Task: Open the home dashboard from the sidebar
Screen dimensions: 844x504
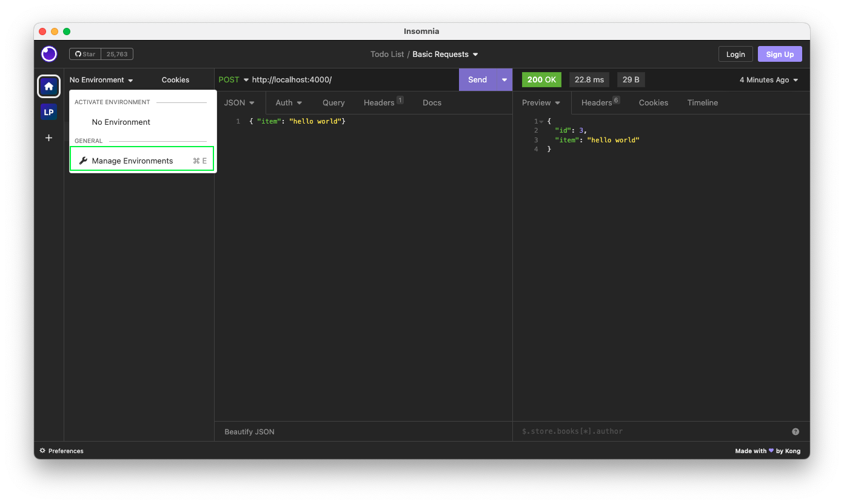Action: (49, 86)
